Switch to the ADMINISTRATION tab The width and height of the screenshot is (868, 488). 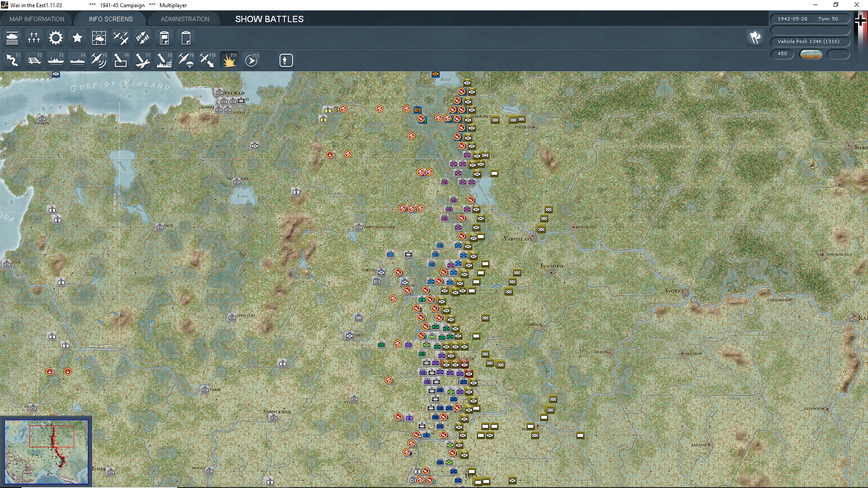(x=185, y=19)
